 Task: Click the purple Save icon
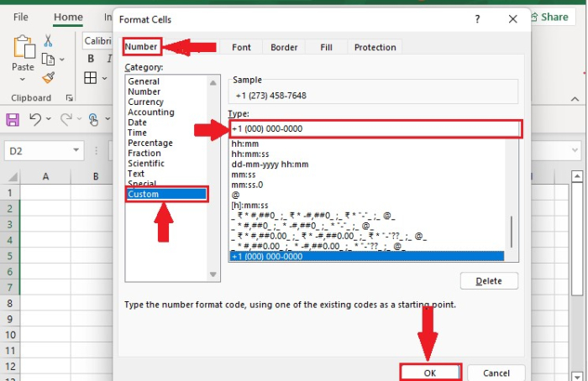(13, 120)
